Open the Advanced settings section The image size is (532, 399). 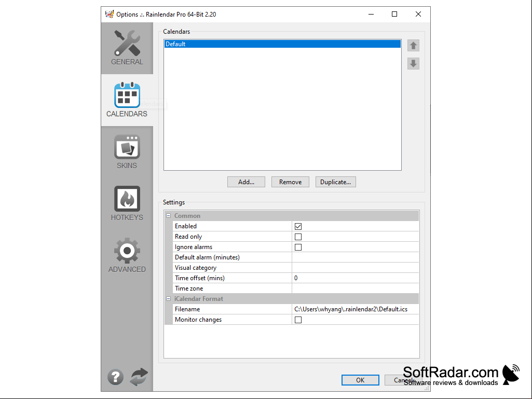coord(127,255)
